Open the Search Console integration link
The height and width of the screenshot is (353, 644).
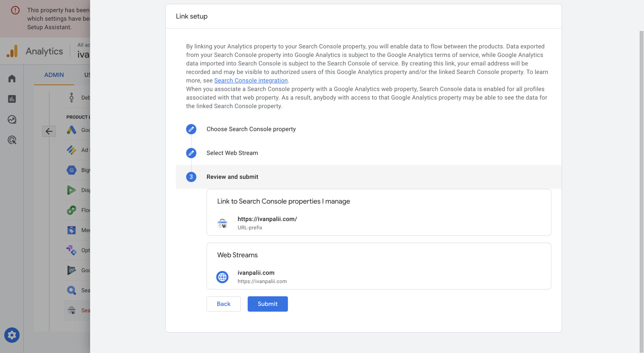point(251,80)
